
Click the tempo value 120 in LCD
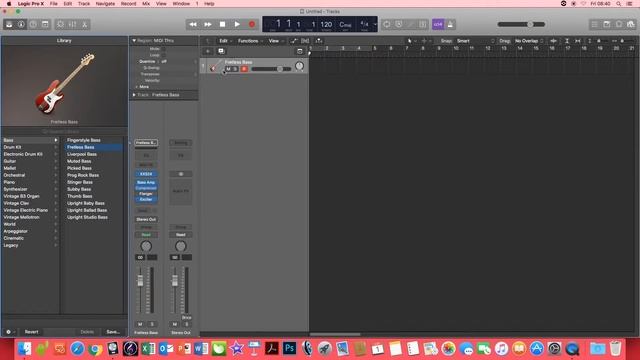point(326,24)
